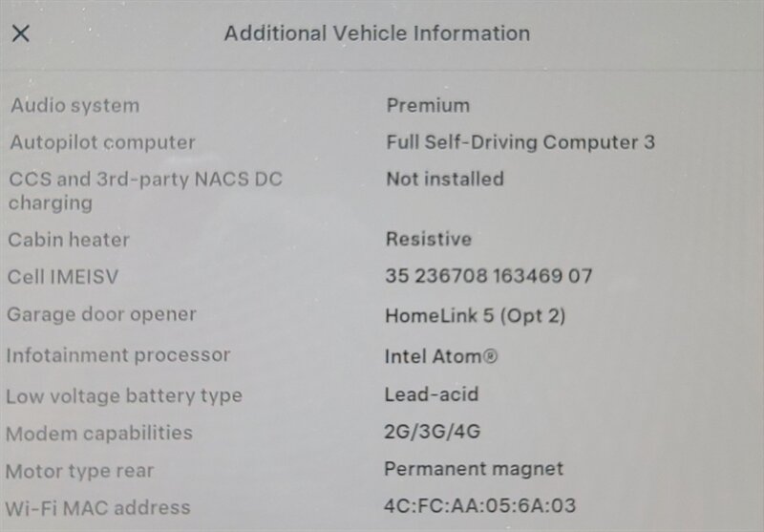
Task: Select the Cabin heater label
Action: [69, 240]
